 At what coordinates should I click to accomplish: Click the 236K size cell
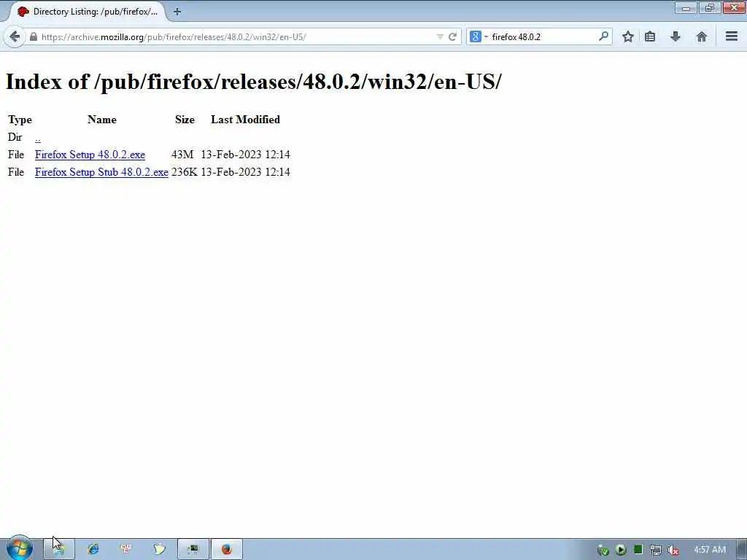[184, 172]
